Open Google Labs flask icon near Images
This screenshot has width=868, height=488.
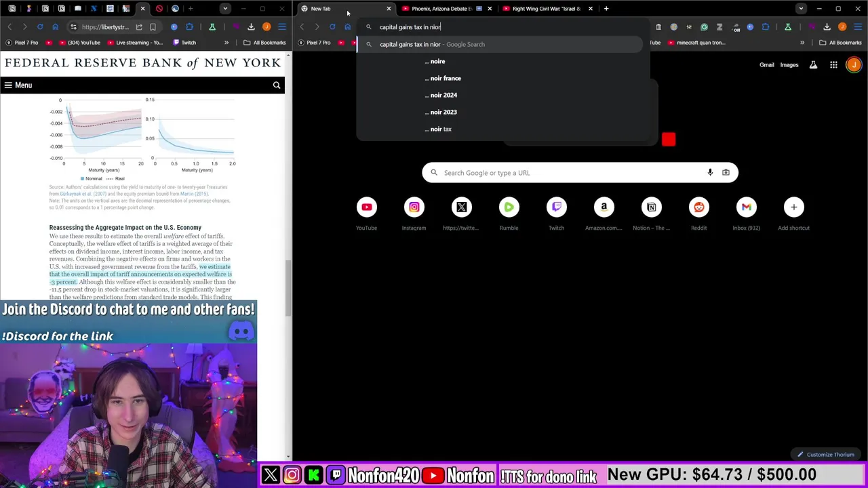[813, 65]
